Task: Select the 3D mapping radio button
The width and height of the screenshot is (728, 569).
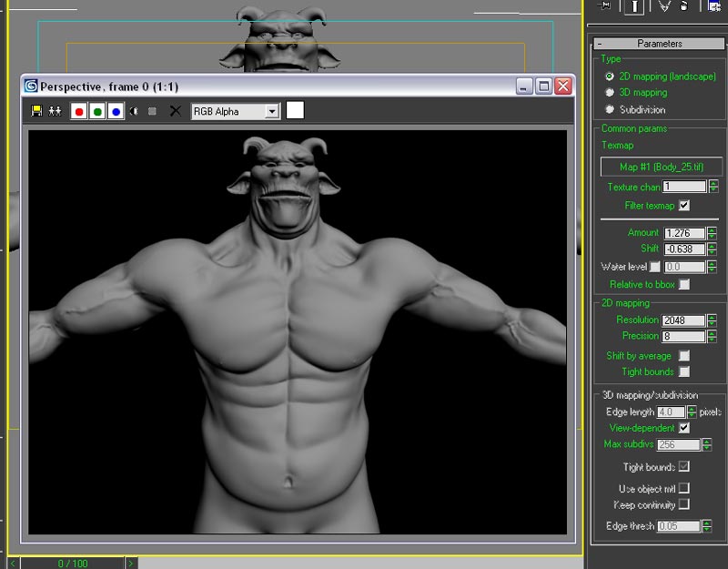Action: click(610, 92)
